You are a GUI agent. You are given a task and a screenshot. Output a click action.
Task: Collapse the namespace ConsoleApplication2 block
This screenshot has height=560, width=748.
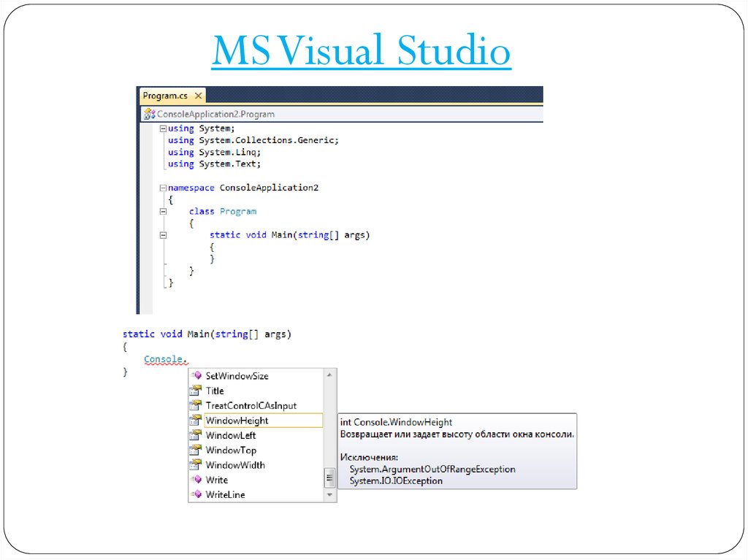pos(162,188)
